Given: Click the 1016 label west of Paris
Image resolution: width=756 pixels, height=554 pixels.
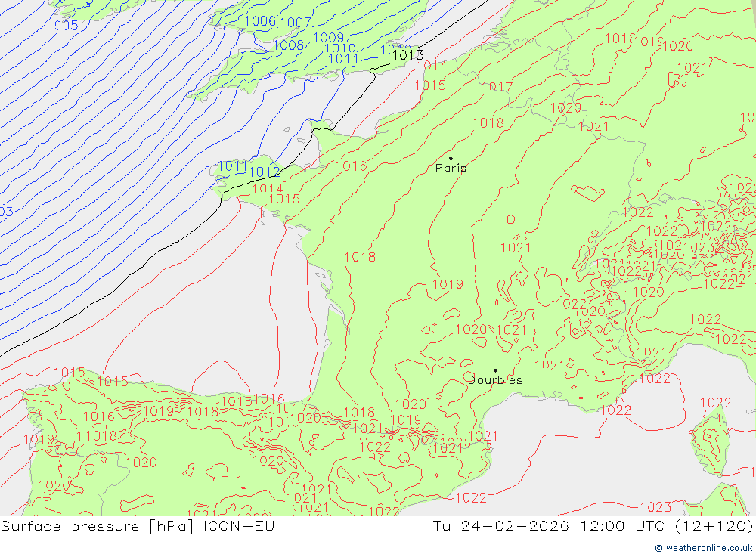Looking at the screenshot, I should click(352, 166).
